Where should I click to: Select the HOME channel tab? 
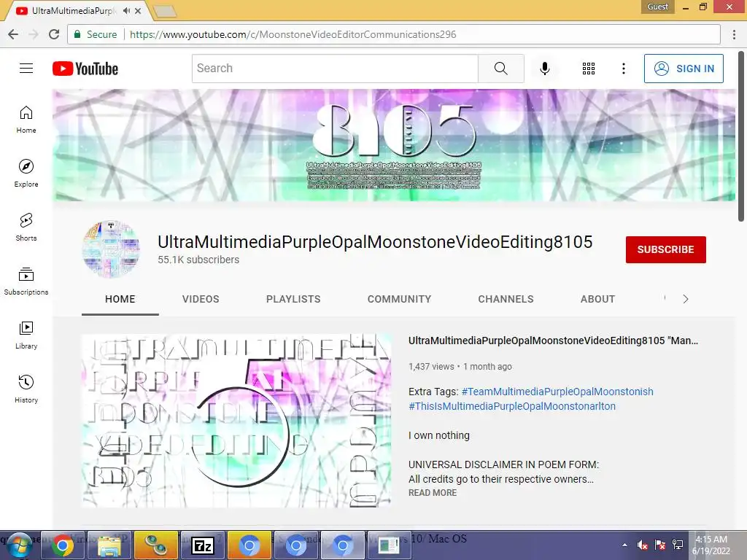[x=120, y=299]
